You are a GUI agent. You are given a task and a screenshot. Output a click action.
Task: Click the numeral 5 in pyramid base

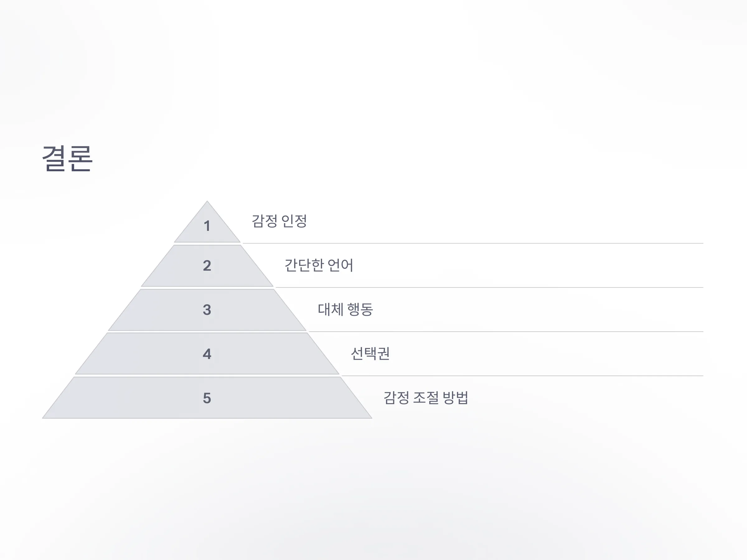click(x=207, y=398)
